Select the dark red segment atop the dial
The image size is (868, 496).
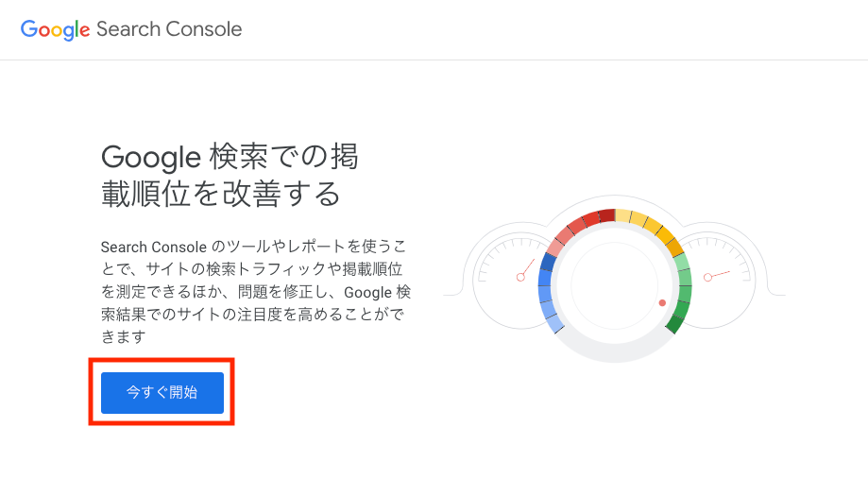[605, 216]
